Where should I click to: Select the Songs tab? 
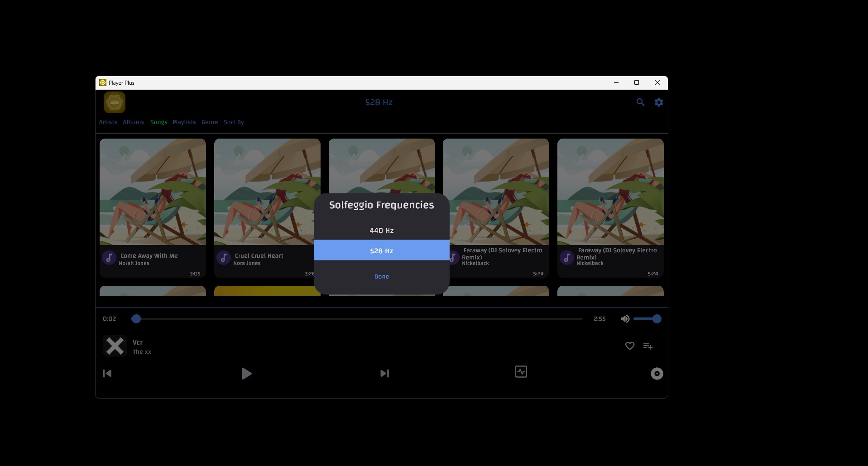[159, 122]
